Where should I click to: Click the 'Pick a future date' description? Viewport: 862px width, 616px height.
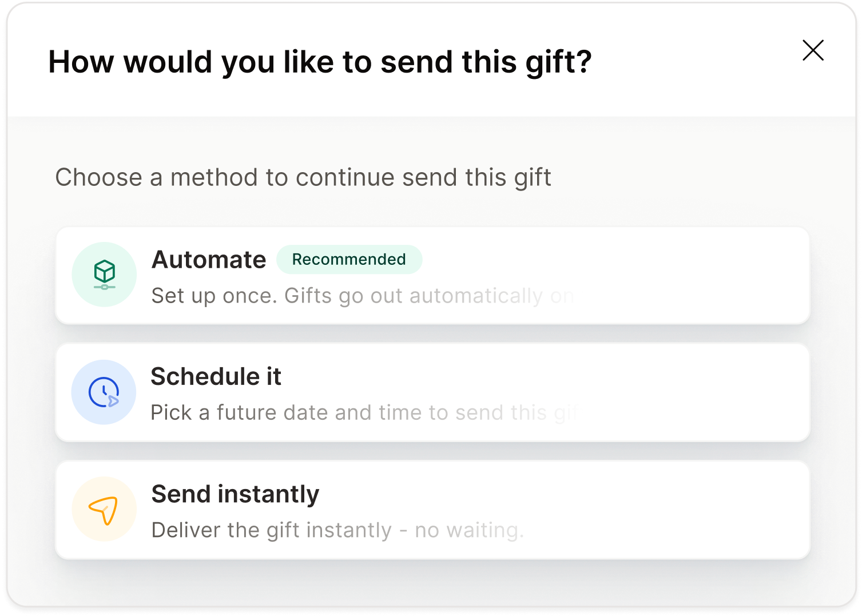364,412
